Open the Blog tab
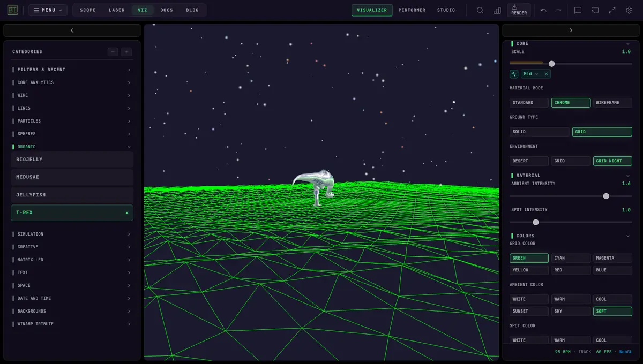Screen dimensions: 643x364 point(192,10)
